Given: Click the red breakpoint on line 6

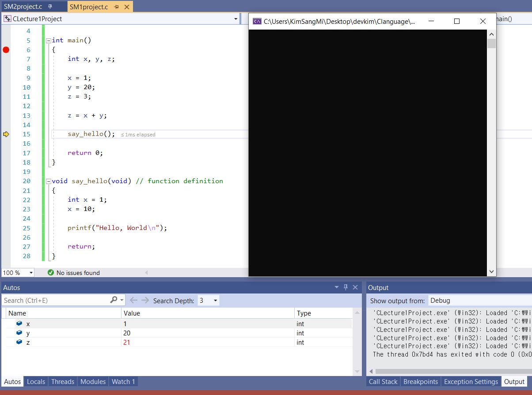Looking at the screenshot, I should coord(6,50).
